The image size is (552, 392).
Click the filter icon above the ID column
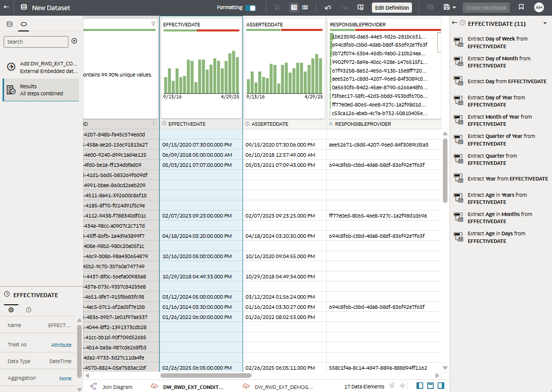153,24
